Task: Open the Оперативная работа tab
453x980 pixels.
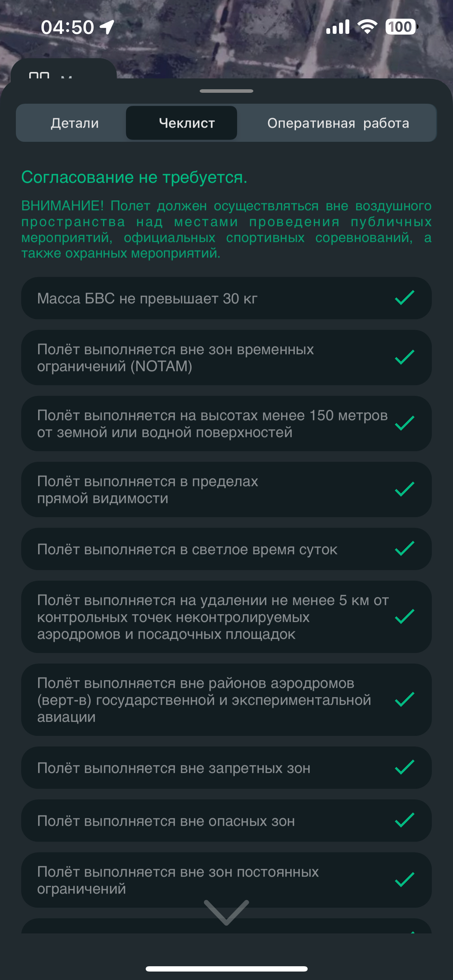Action: 338,123
